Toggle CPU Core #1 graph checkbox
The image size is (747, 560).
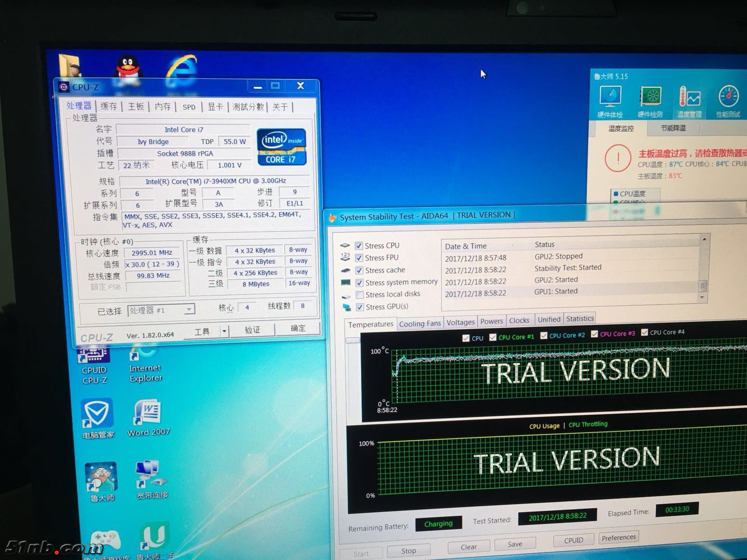[493, 337]
